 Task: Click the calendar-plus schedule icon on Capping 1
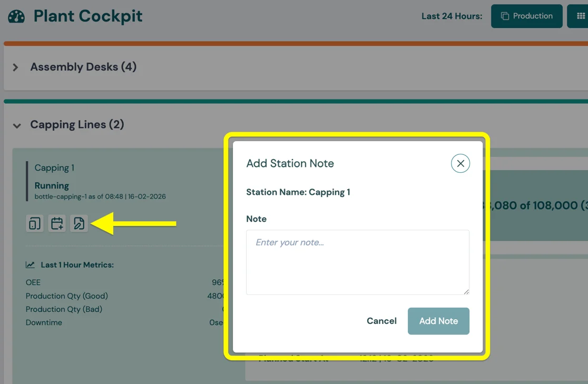(x=57, y=223)
